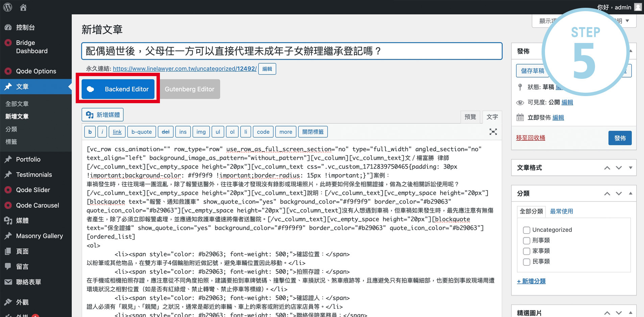Insert image with img button
Viewport: 644px width, 317px height.
(x=201, y=132)
